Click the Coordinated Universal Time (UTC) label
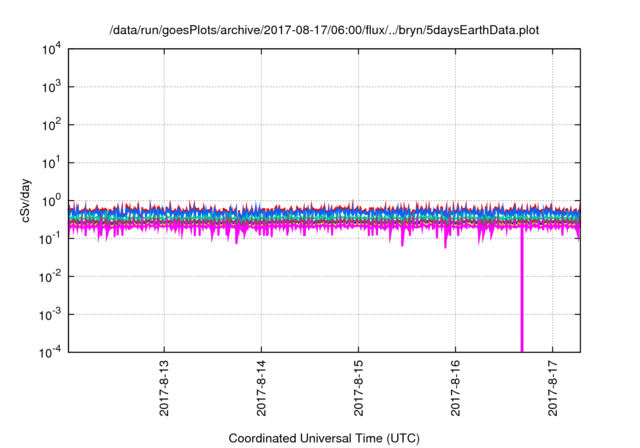The width and height of the screenshot is (640, 448). pyautogui.click(x=324, y=438)
